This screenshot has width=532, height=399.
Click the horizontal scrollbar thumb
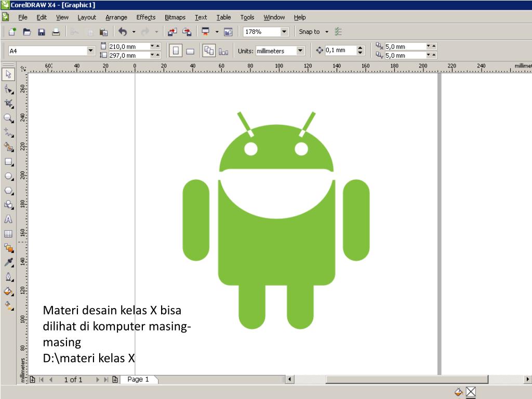(407, 379)
